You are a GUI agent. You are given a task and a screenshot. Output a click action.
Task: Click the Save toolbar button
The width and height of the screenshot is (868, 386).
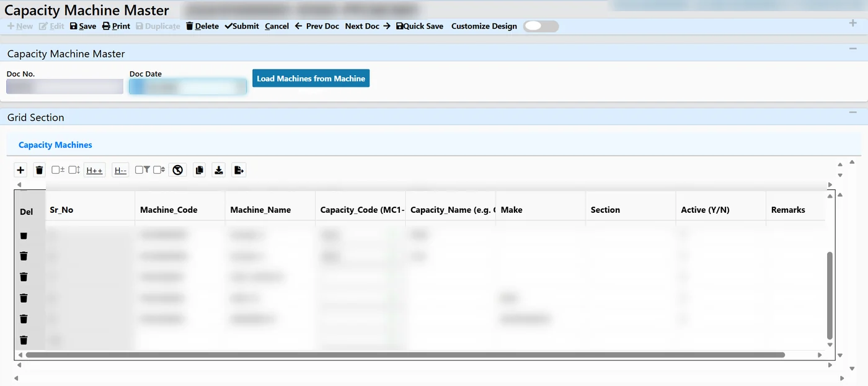[83, 26]
